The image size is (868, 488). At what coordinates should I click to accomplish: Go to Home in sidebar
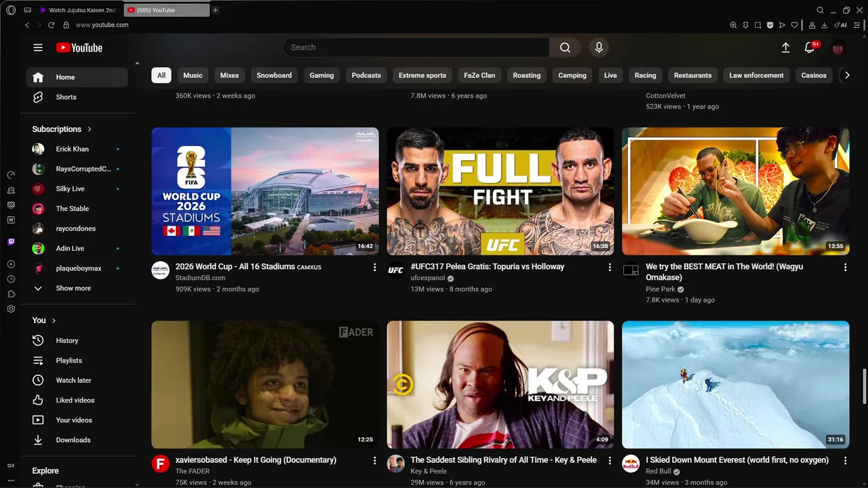77,77
